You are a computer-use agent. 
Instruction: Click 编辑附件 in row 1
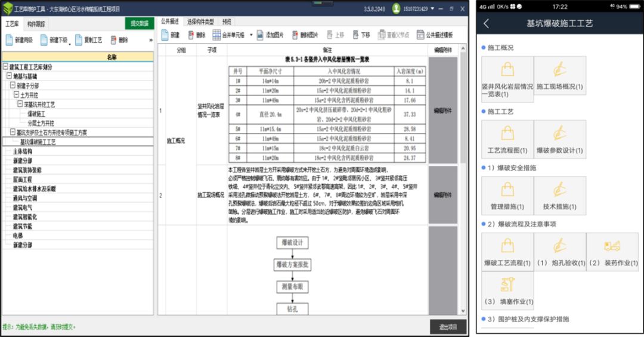click(x=442, y=110)
